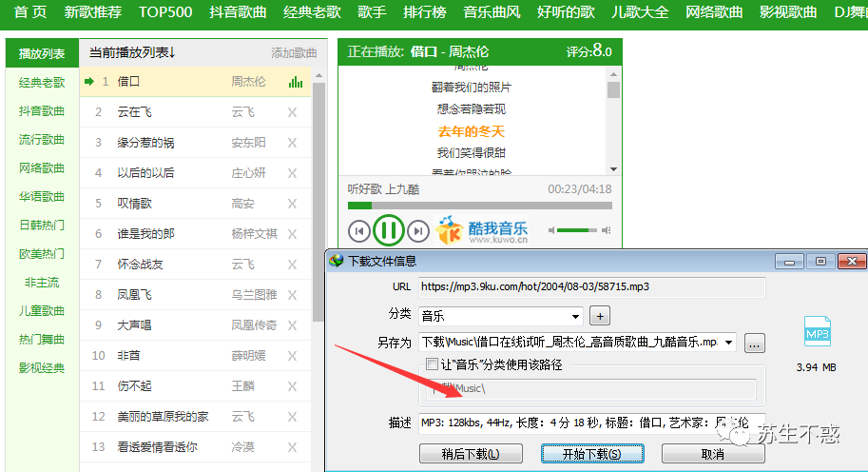Click the song progress bar
Viewport: 868px width, 472px height.
point(479,206)
